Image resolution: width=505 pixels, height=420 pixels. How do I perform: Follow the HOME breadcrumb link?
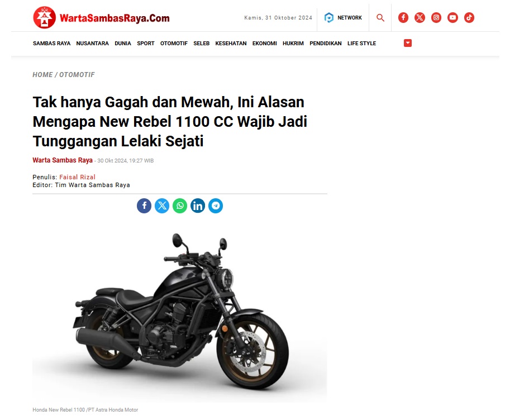point(42,75)
